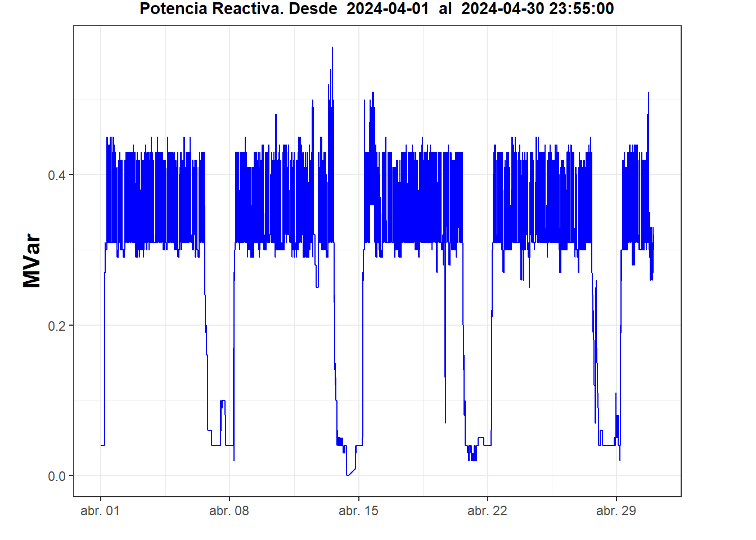Viewport: 756px width, 540px height.
Task: Select the end timestamp 2024-04-30 23:55:00 in title
Action: tap(537, 9)
